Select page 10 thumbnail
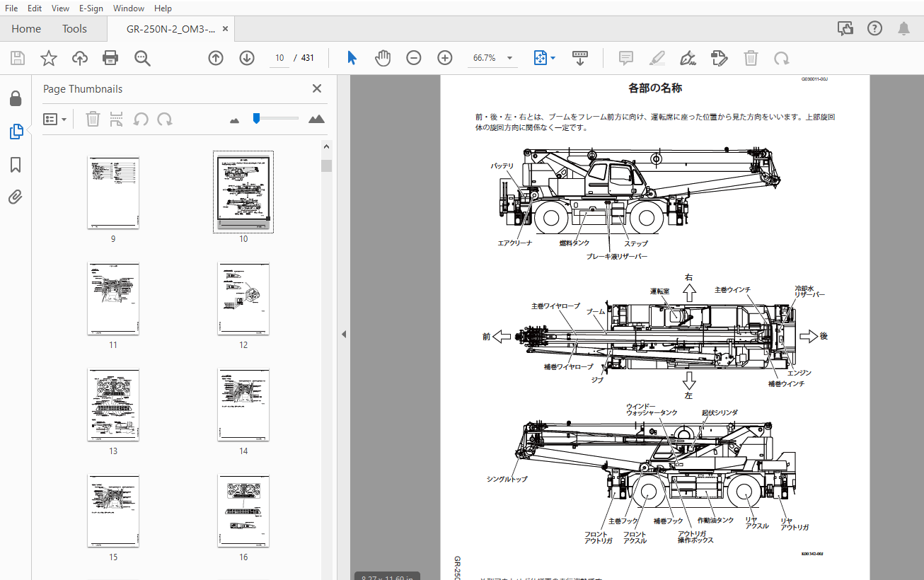The width and height of the screenshot is (924, 580). [x=243, y=192]
